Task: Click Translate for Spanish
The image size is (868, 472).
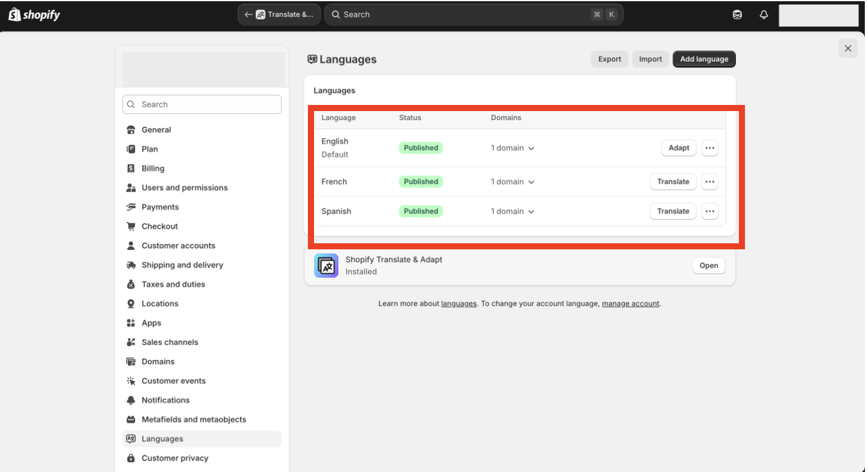Action: pos(673,211)
